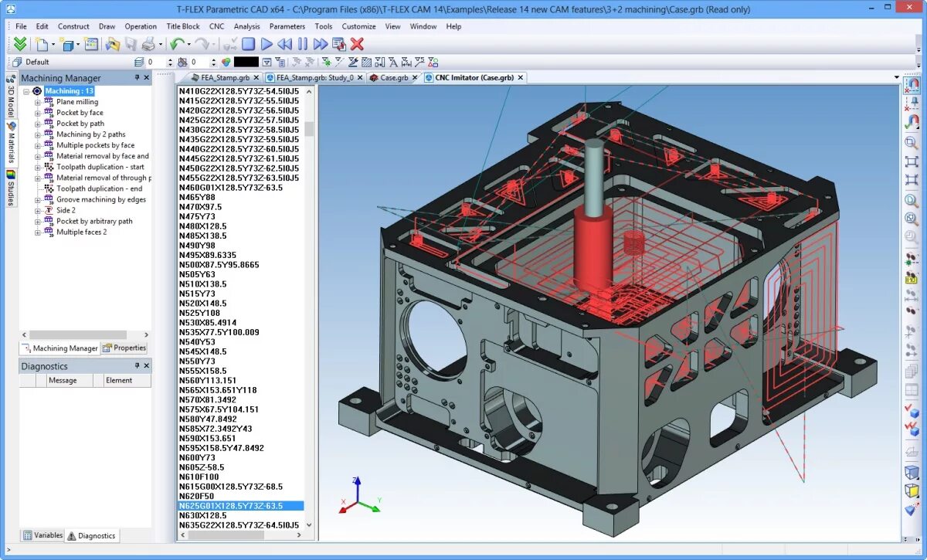The height and width of the screenshot is (560, 927).
Task: Expand the Plane milling tree item
Action: pyautogui.click(x=37, y=102)
